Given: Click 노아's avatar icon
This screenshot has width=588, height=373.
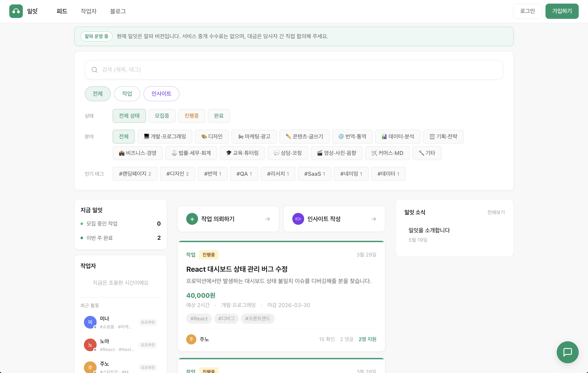Looking at the screenshot, I should 90,345.
